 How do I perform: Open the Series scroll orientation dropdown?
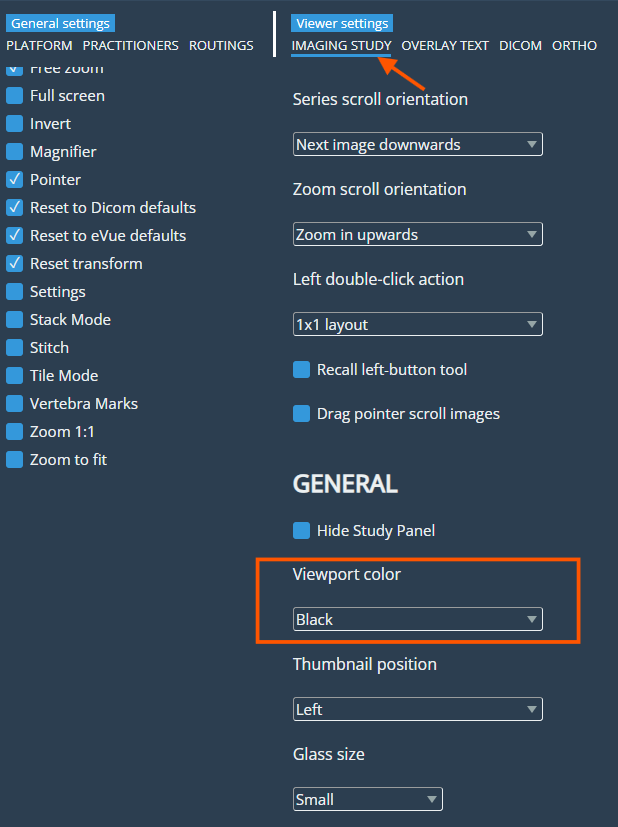[x=417, y=145]
